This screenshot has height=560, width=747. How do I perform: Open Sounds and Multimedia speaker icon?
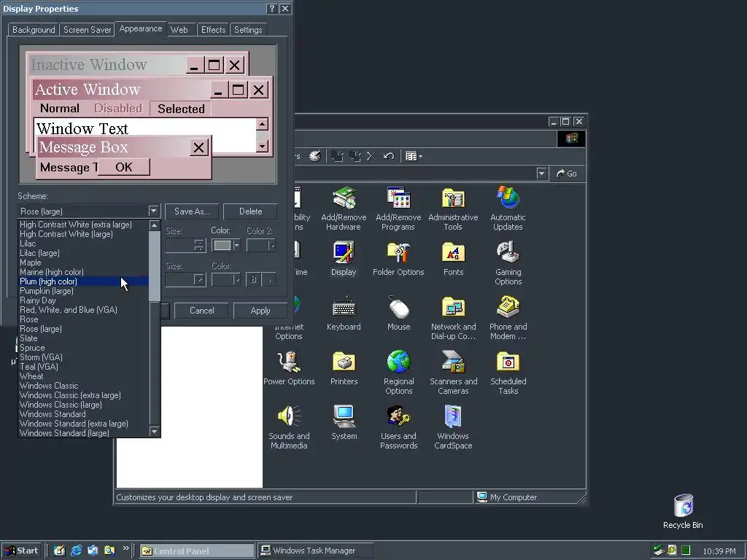289,416
